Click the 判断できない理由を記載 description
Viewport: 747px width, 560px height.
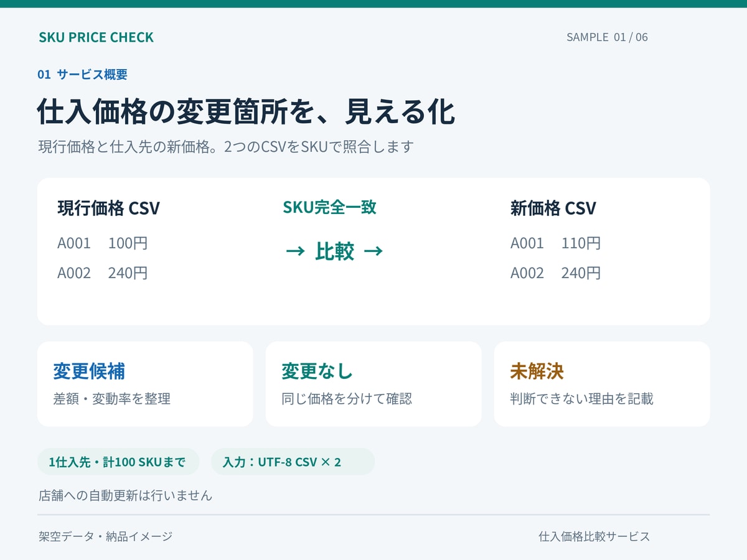(581, 399)
